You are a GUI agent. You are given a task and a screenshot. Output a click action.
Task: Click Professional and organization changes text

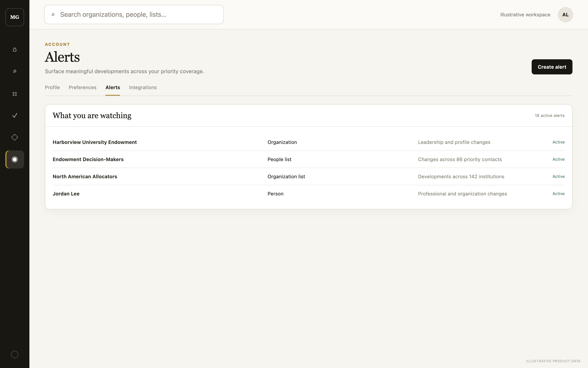tap(462, 194)
